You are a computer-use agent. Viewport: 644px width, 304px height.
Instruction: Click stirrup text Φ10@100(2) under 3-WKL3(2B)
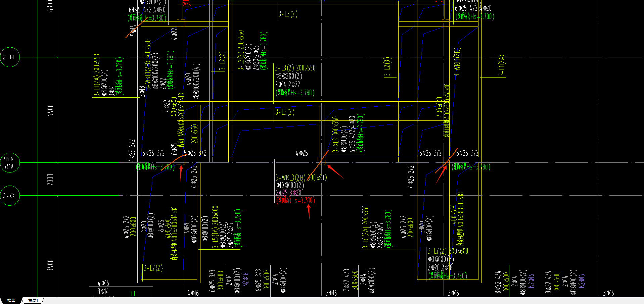(x=290, y=185)
